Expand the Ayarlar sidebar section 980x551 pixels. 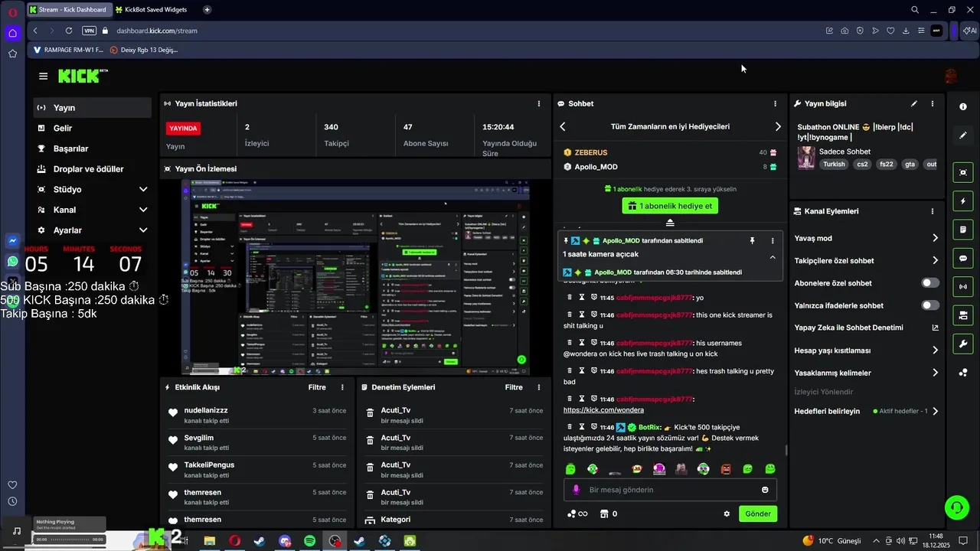(x=142, y=230)
